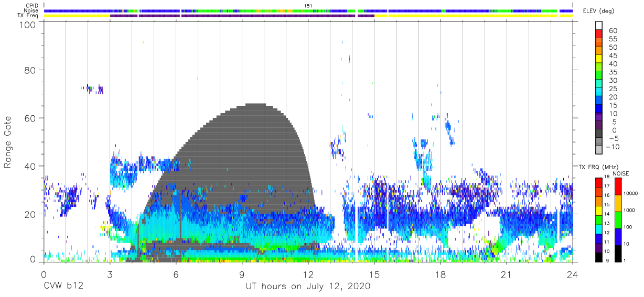
Task: Click the UT hours on July 12, 2020 label
Action: (308, 287)
